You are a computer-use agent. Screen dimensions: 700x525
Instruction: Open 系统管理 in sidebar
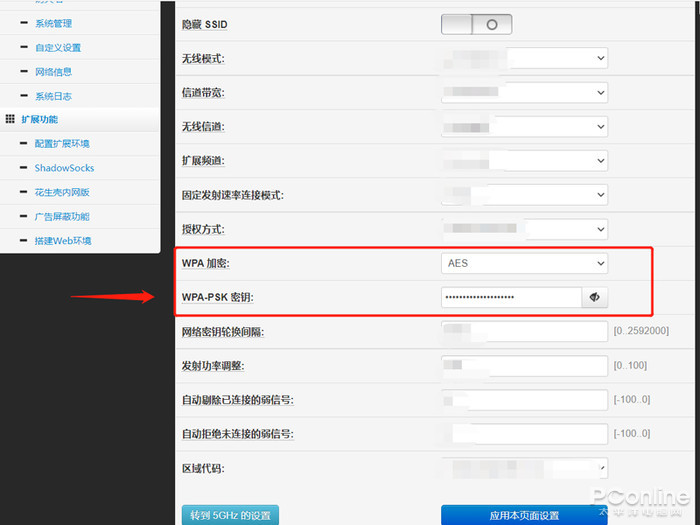(x=54, y=23)
